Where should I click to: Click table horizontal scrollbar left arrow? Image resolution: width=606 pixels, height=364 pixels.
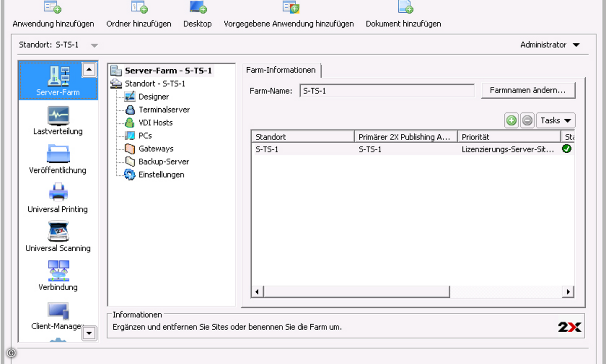pos(257,292)
